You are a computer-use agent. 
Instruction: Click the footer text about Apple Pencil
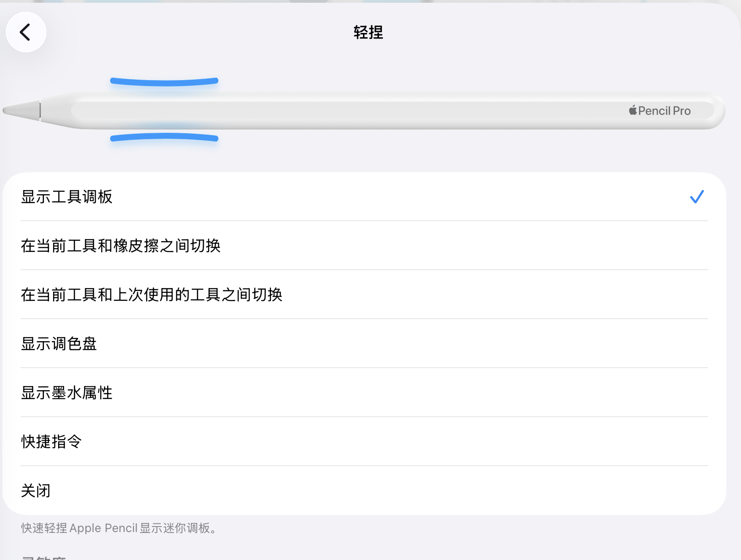point(119,528)
